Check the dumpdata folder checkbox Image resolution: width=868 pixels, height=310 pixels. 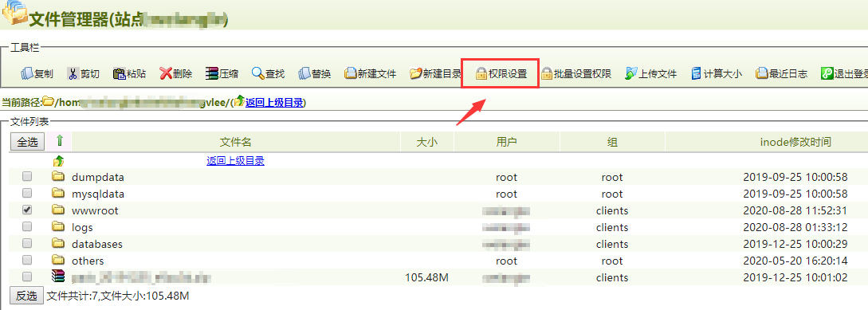click(26, 177)
